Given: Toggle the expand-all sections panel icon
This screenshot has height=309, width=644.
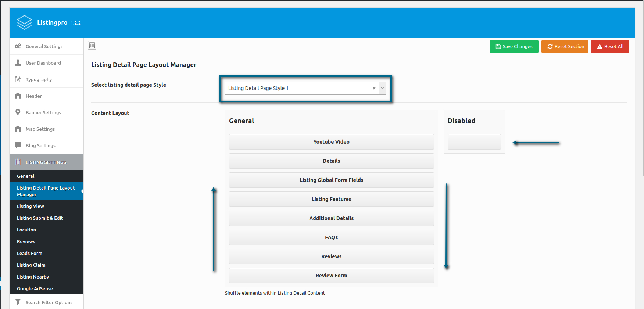Looking at the screenshot, I should [92, 45].
